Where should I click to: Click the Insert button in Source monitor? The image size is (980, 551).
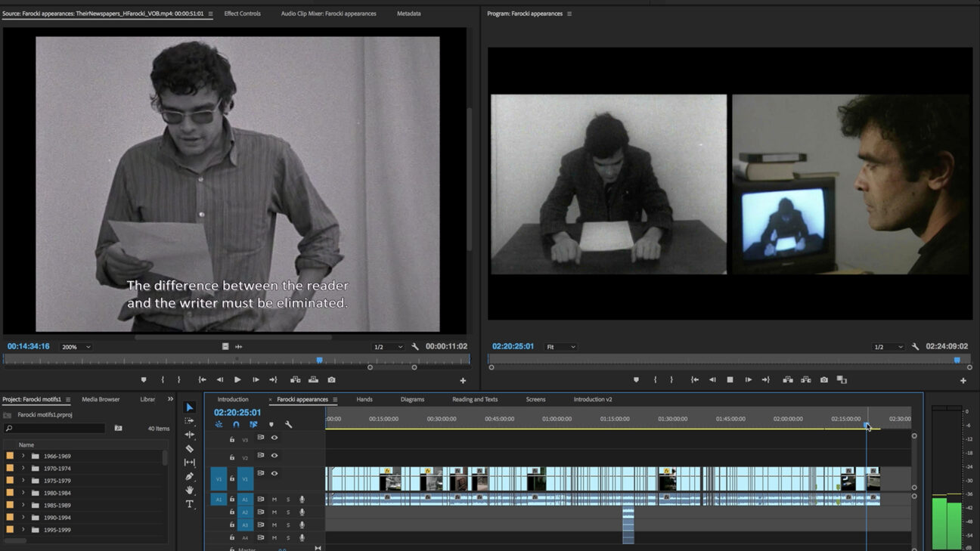(295, 379)
